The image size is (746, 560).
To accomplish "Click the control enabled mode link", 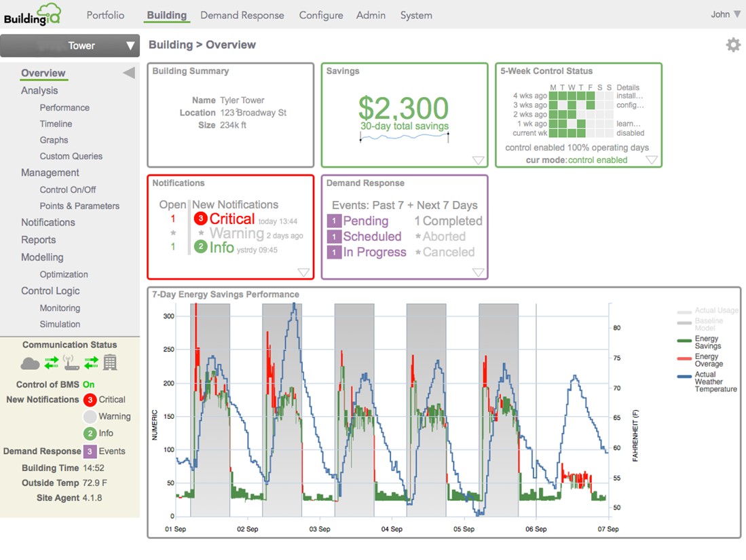I will 597,160.
